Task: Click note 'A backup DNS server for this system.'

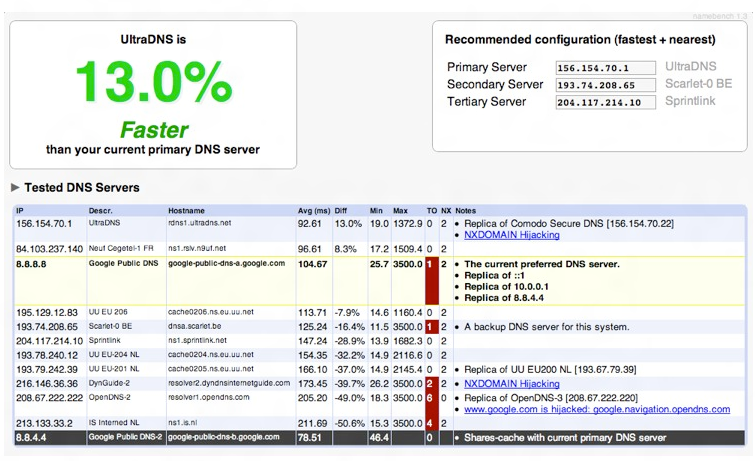Action: (547, 327)
